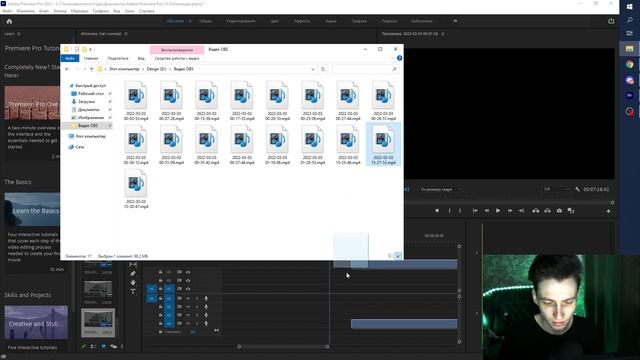Open the Learn panel menu
640x360 pixels.
[x=19, y=34]
